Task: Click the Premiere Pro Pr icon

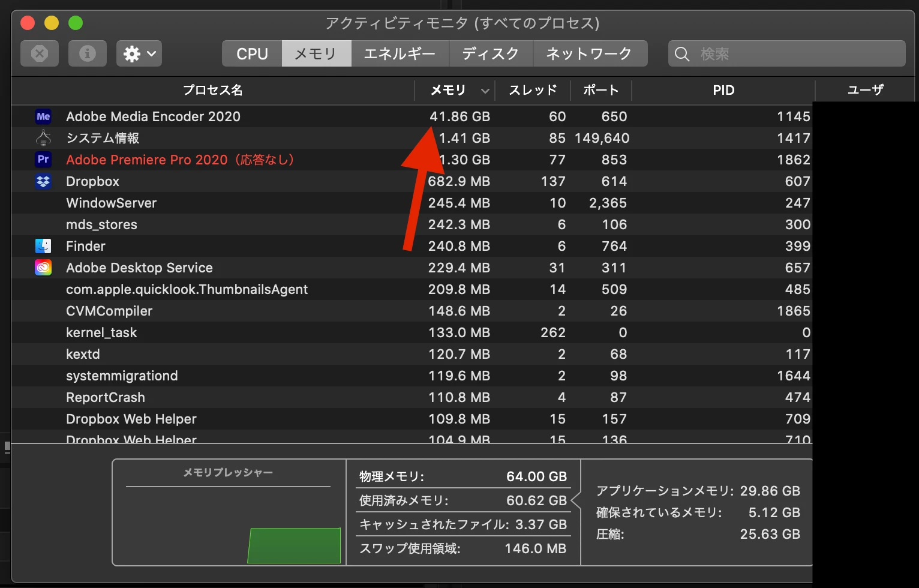Action: point(43,160)
